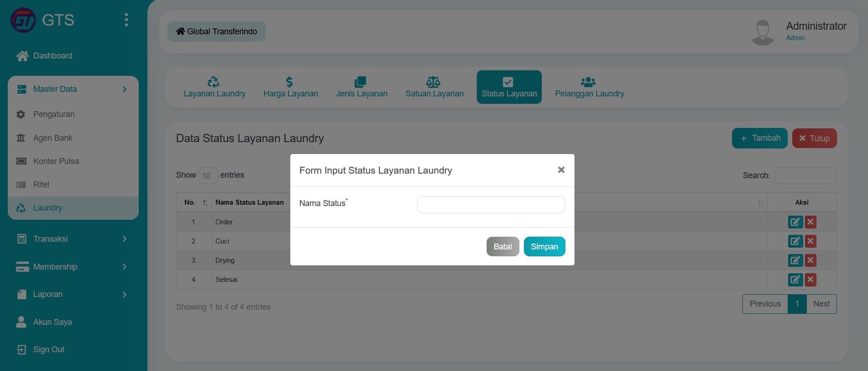Viewport: 868px width, 371px height.
Task: Click the Ritel barcode icon
Action: (x=21, y=185)
